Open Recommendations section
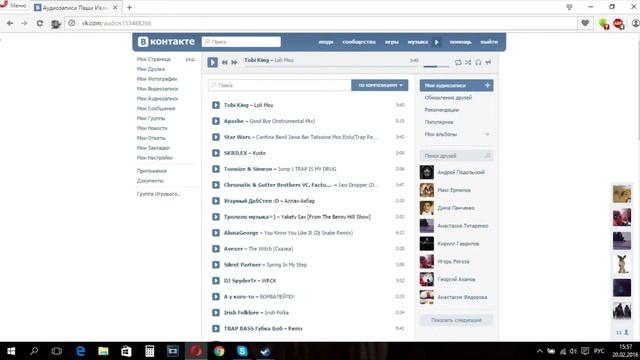The height and width of the screenshot is (360, 640). 442,110
